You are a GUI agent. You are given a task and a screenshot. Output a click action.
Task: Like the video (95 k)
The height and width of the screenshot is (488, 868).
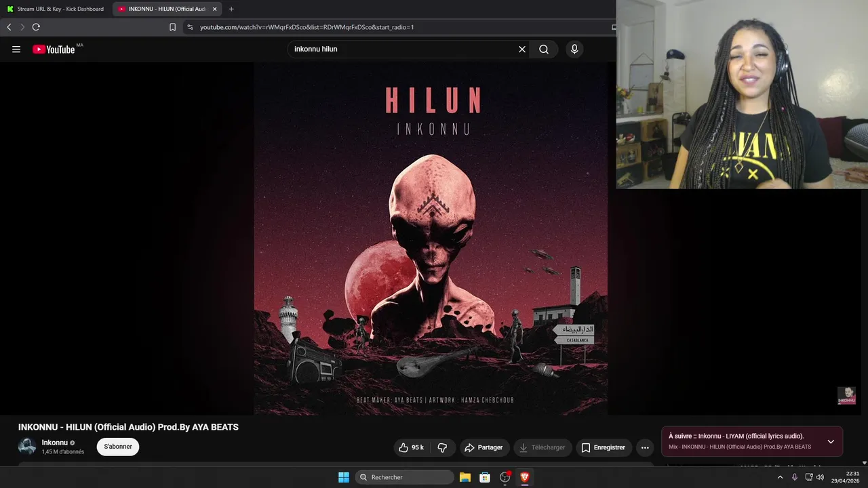[412, 447]
